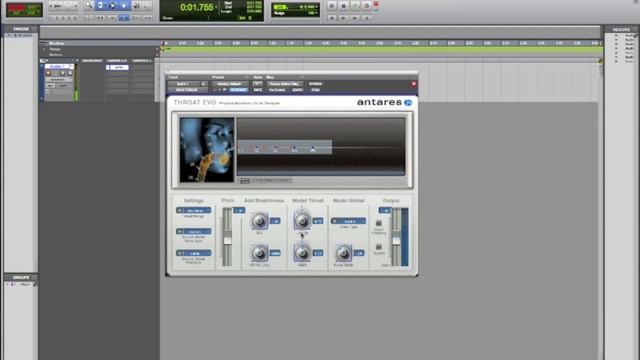The image size is (640, 360).
Task: Expand the Tempo ruler
Action: pyautogui.click(x=44, y=49)
